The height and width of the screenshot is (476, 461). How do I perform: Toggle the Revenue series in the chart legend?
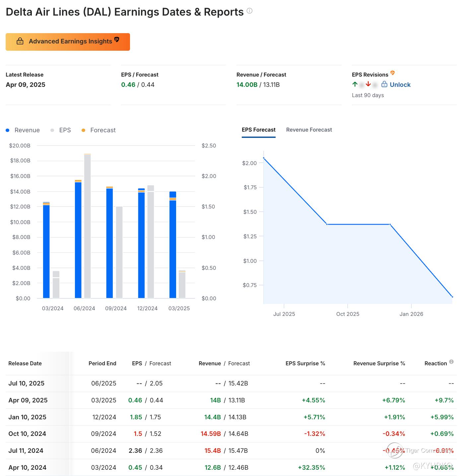point(23,130)
